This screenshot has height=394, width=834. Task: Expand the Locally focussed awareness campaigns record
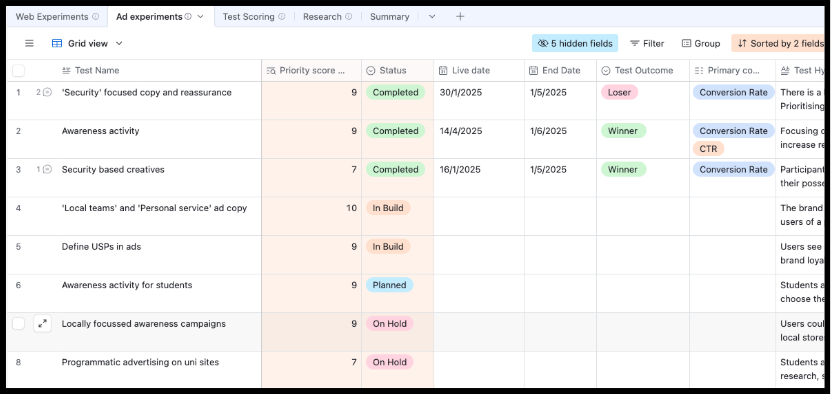point(43,323)
